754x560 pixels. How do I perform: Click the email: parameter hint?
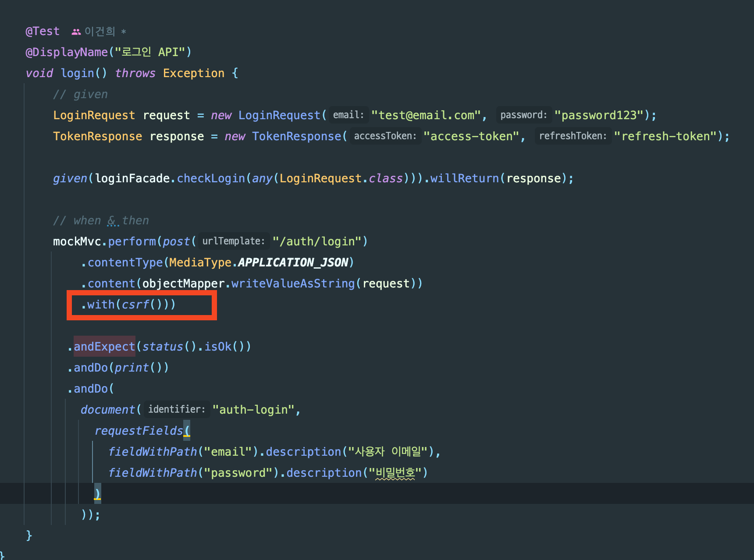pyautogui.click(x=349, y=115)
